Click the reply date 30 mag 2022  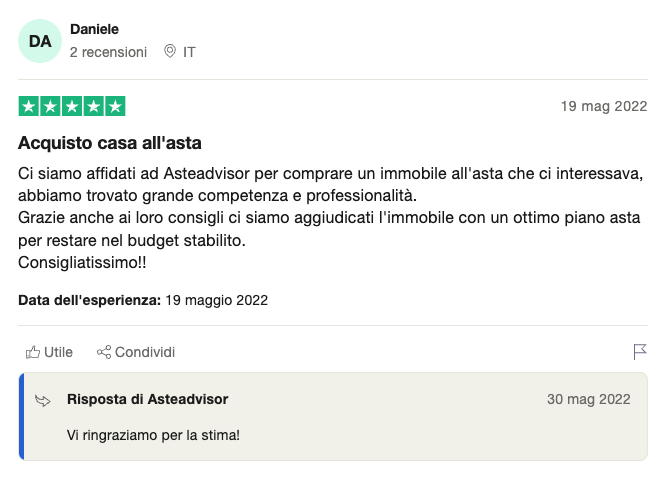[x=588, y=399]
